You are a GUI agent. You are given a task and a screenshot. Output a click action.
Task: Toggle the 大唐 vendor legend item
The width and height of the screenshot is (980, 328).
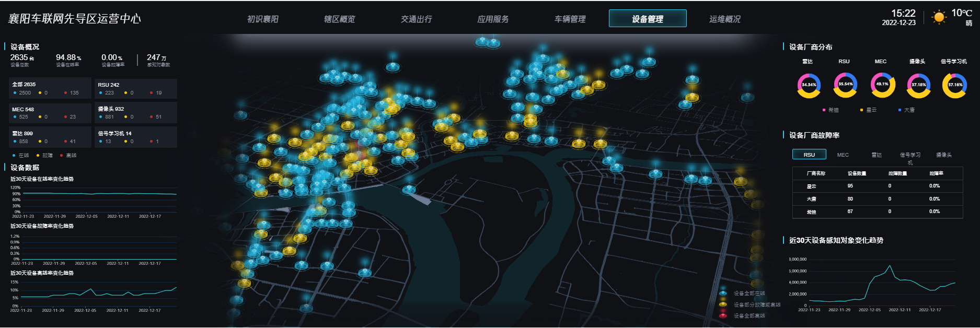click(906, 110)
